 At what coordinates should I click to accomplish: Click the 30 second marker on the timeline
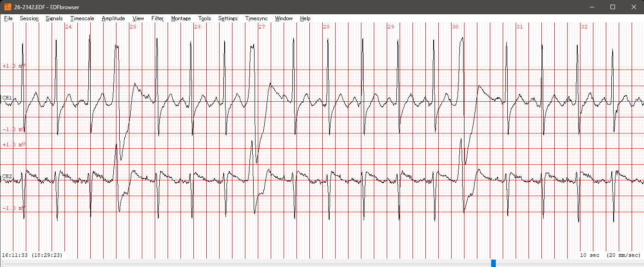pos(455,27)
